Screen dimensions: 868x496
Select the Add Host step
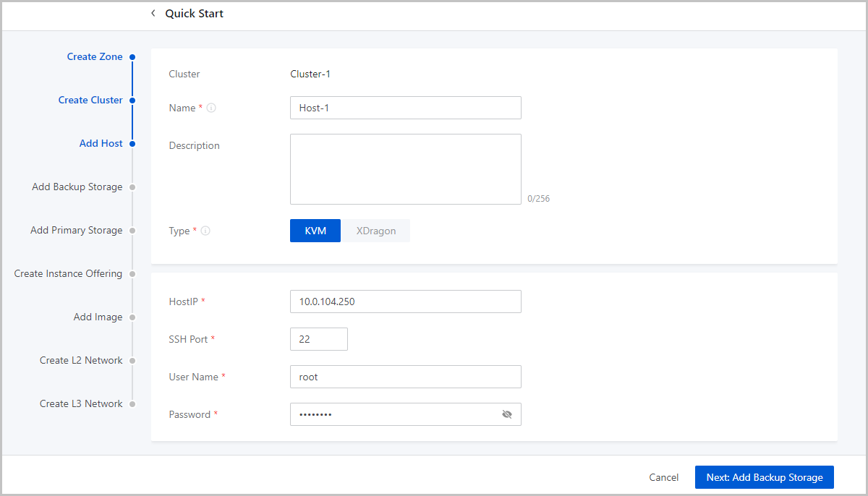click(x=101, y=144)
